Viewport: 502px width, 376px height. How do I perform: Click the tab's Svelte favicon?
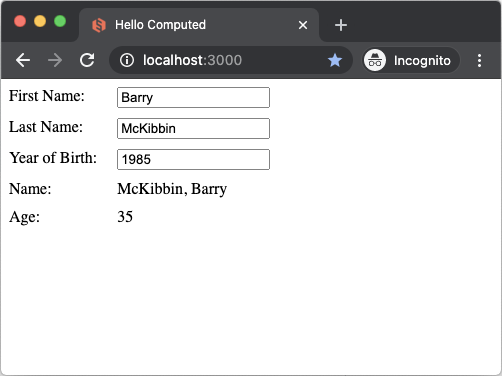[99, 25]
